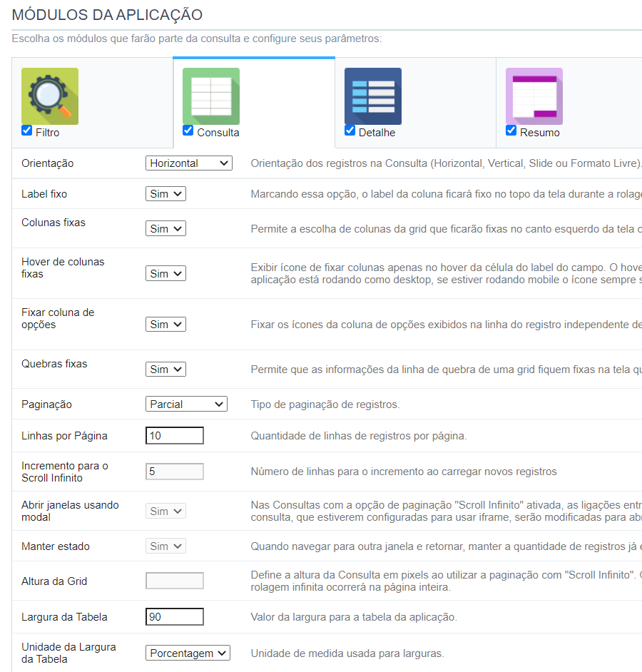Open the Label fixo Sim dropdown

(x=165, y=194)
